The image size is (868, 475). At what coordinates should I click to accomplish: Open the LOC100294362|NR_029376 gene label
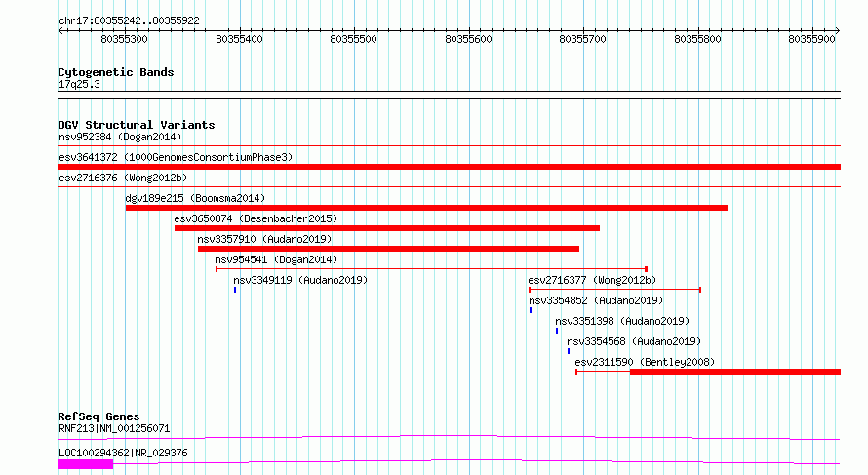click(123, 453)
